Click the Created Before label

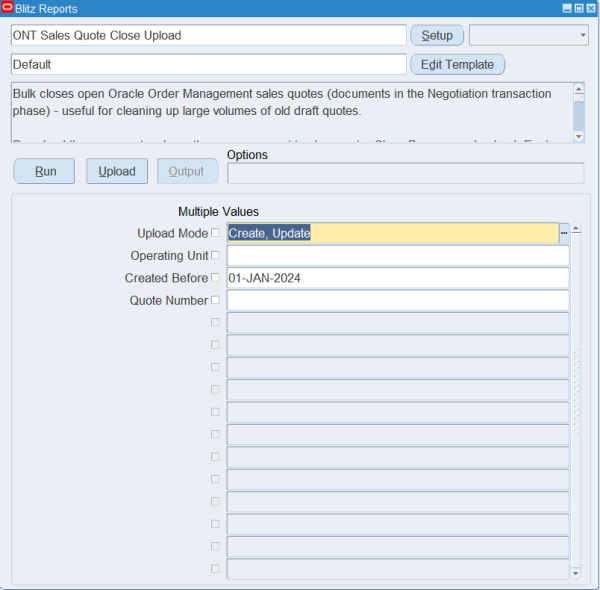pyautogui.click(x=166, y=278)
